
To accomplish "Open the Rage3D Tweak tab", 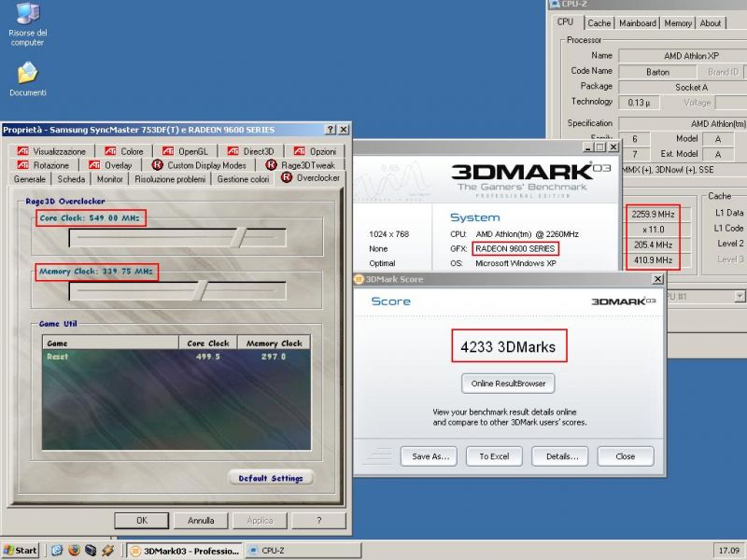I will click(301, 165).
